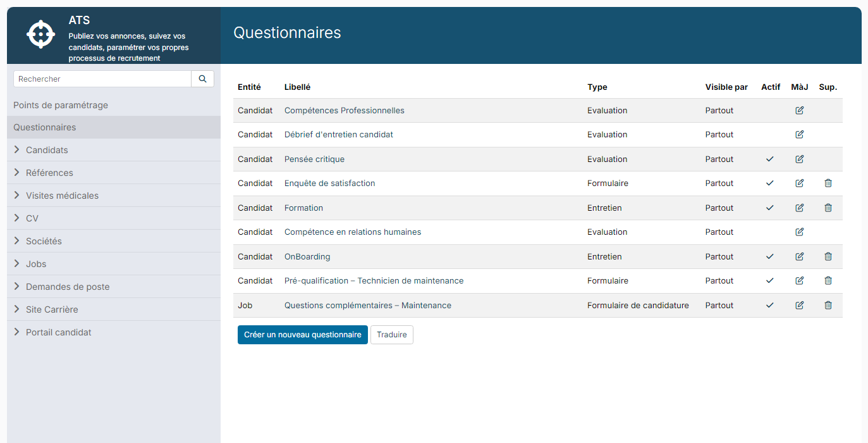The height and width of the screenshot is (443, 868).
Task: Expand the Demandes de poste chevron
Action: [x=17, y=287]
